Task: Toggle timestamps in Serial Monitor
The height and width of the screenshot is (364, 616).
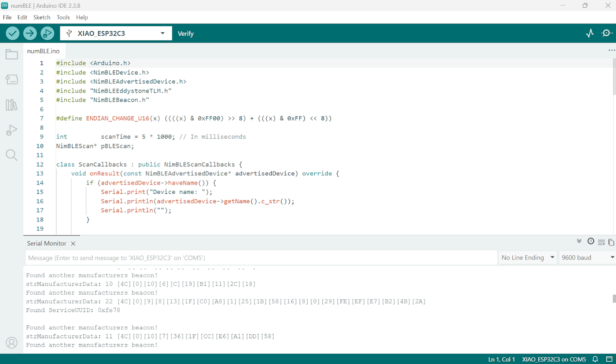Action: [x=591, y=242]
